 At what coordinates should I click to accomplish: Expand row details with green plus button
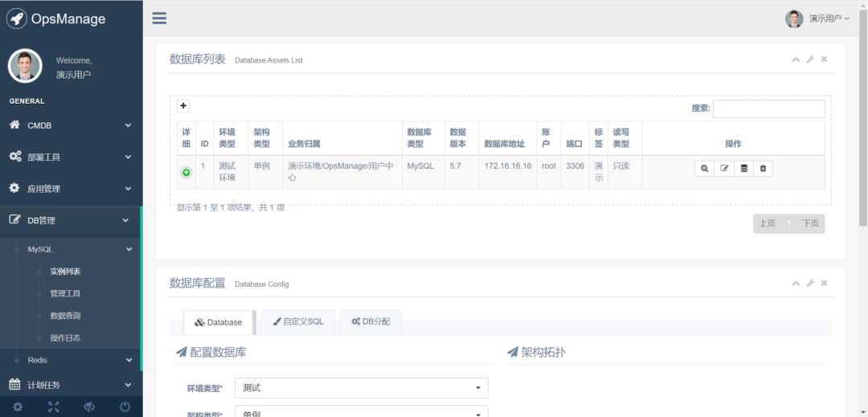186,172
